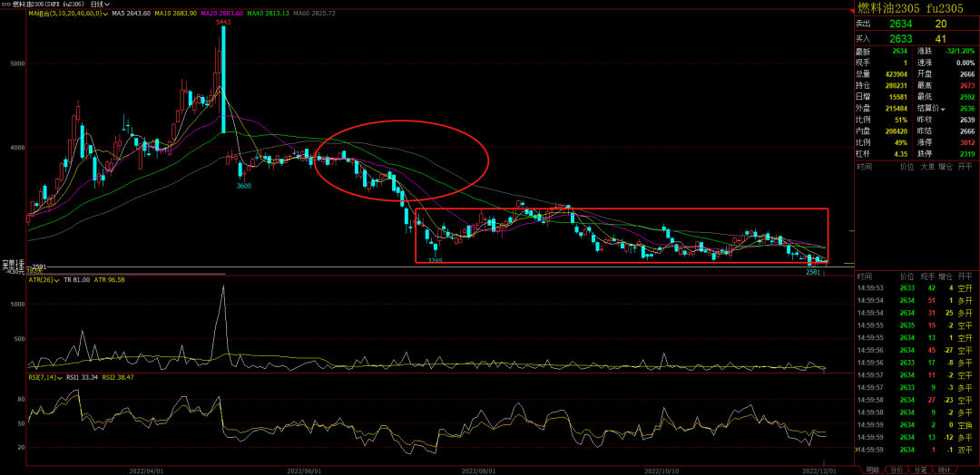Image resolution: width=980 pixels, height=475 pixels.
Task: Click the 跌停 value 2319
Action: pyautogui.click(x=966, y=155)
